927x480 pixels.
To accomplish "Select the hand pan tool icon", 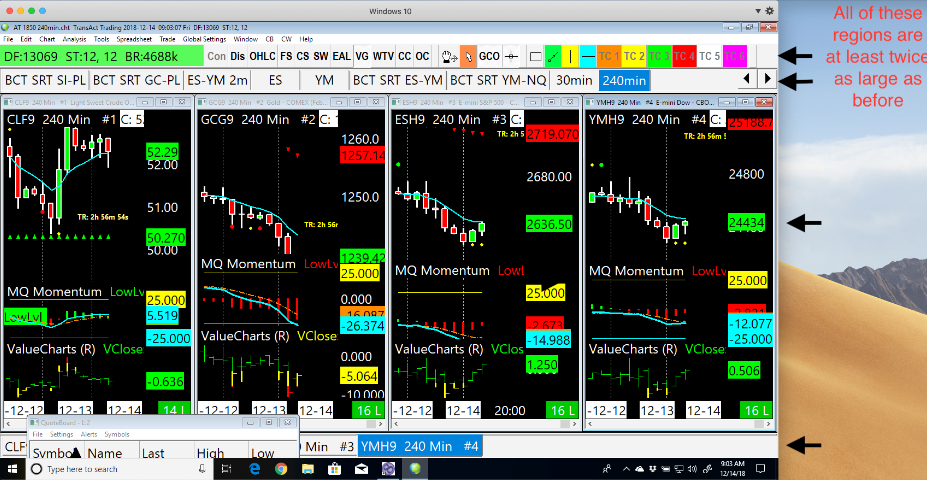I will click(450, 57).
